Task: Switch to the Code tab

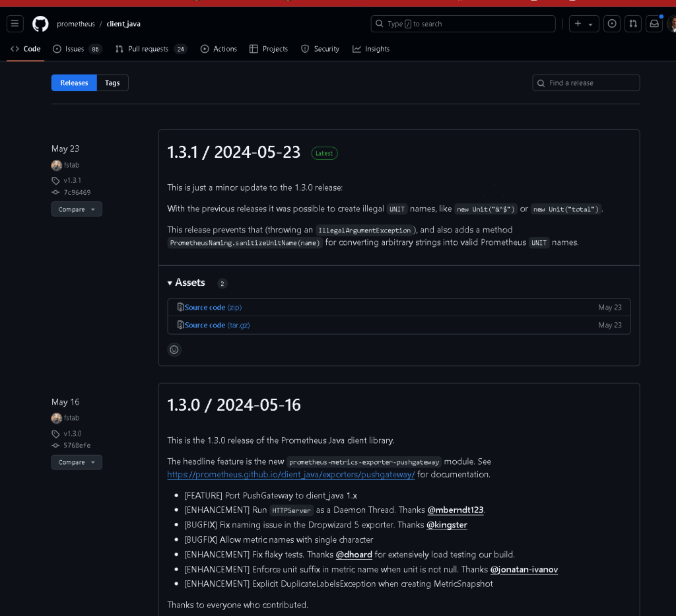Action: [26, 49]
